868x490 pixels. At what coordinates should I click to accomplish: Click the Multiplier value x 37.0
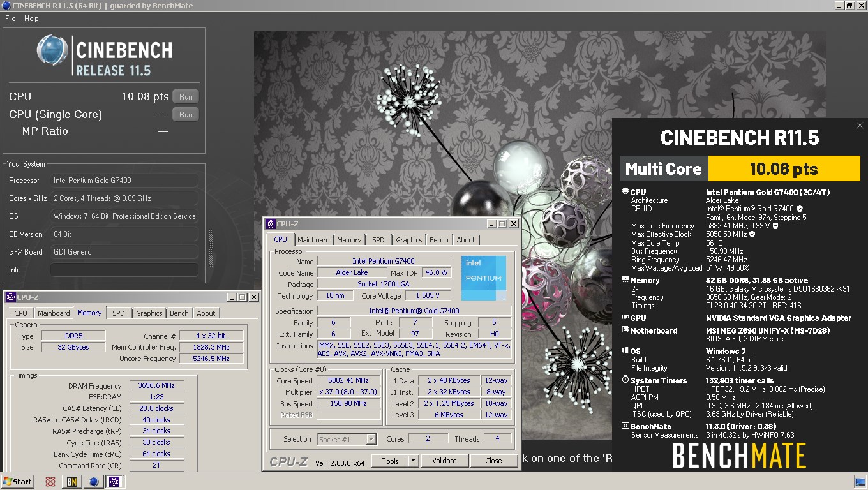pyautogui.click(x=348, y=392)
